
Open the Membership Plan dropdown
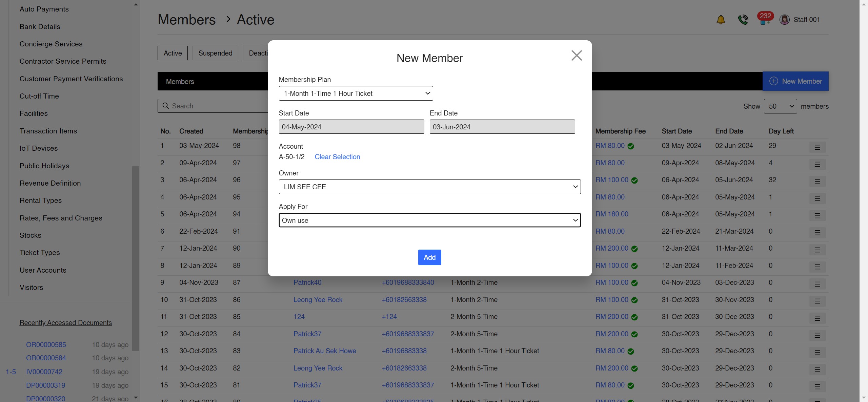[355, 93]
